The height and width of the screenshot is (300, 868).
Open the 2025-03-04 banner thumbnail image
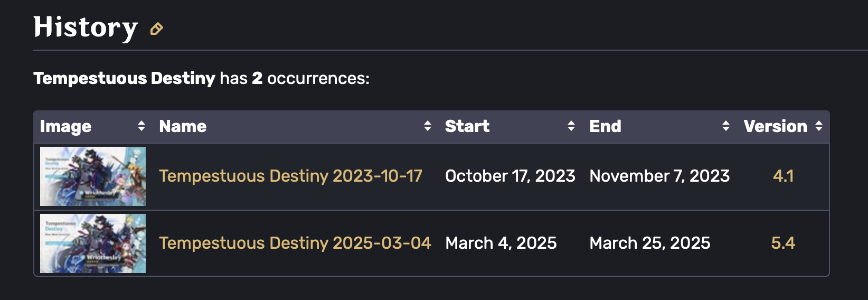(x=93, y=243)
